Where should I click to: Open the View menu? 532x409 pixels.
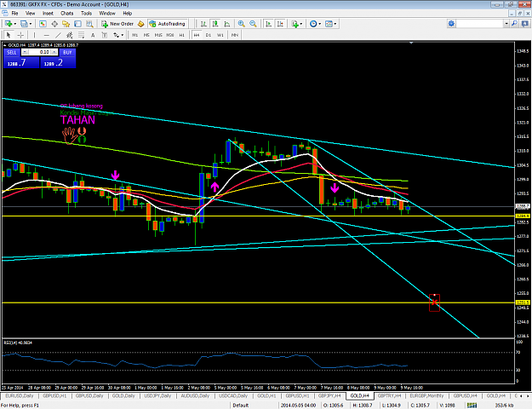[x=30, y=14]
